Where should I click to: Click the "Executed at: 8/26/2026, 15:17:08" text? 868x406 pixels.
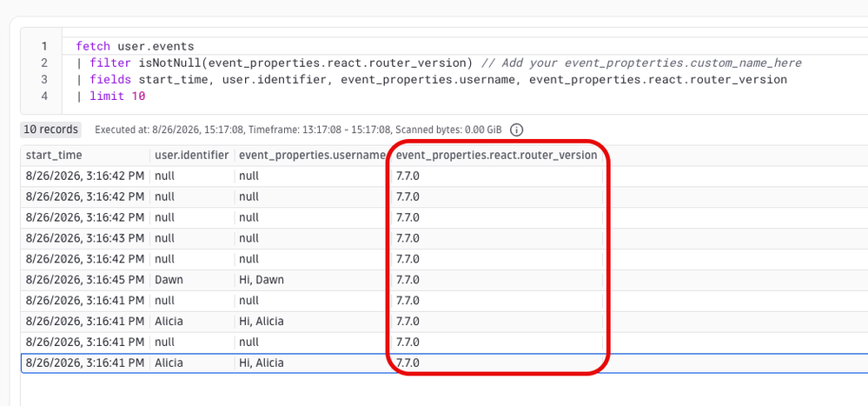pos(170,130)
